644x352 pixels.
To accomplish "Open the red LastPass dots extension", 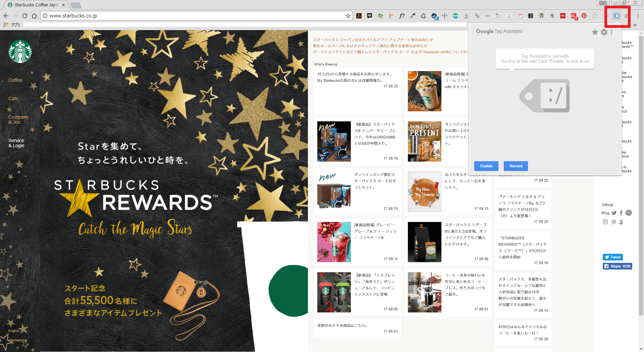I will coord(563,16).
